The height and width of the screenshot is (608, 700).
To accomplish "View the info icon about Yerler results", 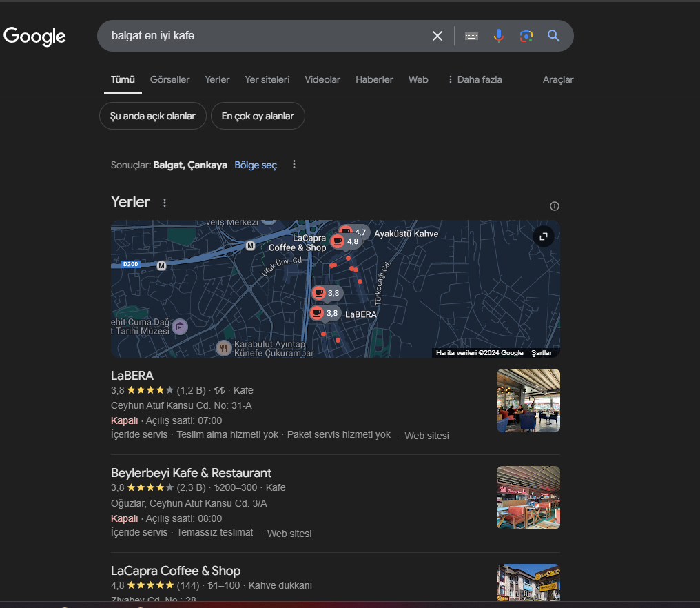I will click(555, 206).
